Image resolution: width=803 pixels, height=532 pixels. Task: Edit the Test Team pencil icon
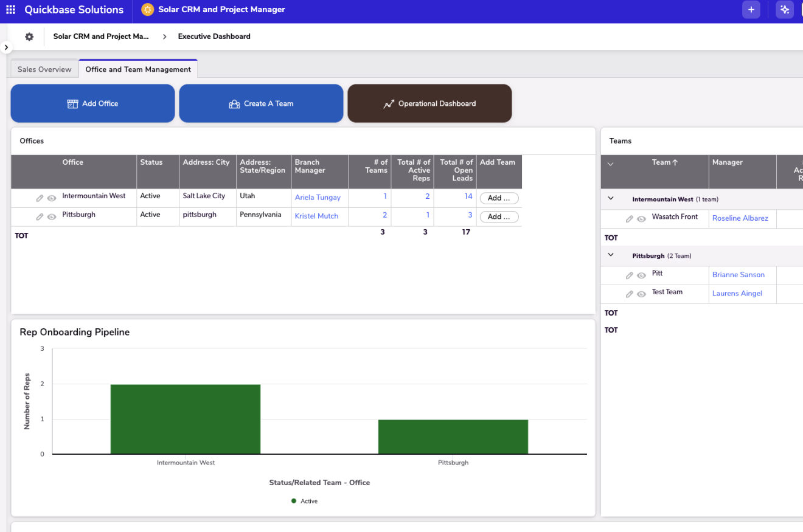(630, 294)
